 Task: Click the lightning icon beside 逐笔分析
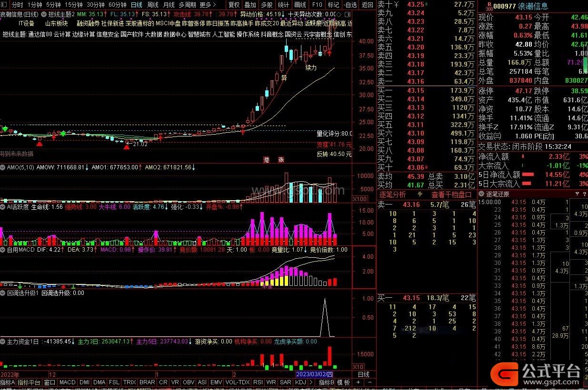(x=420, y=195)
